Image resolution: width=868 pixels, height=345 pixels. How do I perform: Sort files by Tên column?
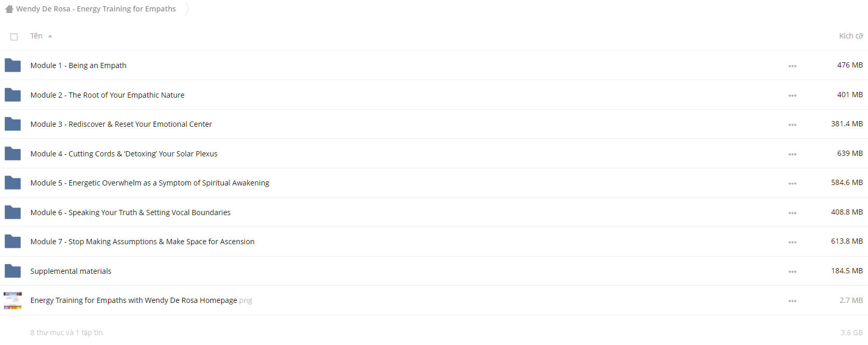click(x=36, y=36)
